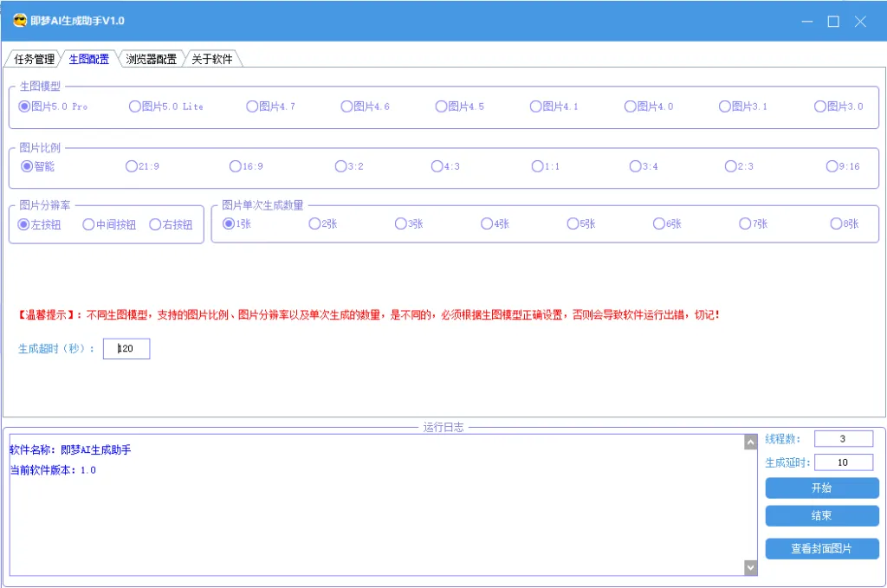The image size is (887, 588).
Task: Set image ratio to 9:16
Action: (843, 166)
